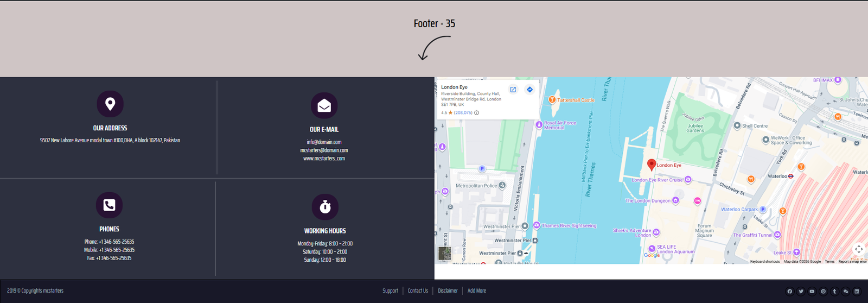Open the map Terms link
The image size is (868, 303).
click(x=829, y=262)
